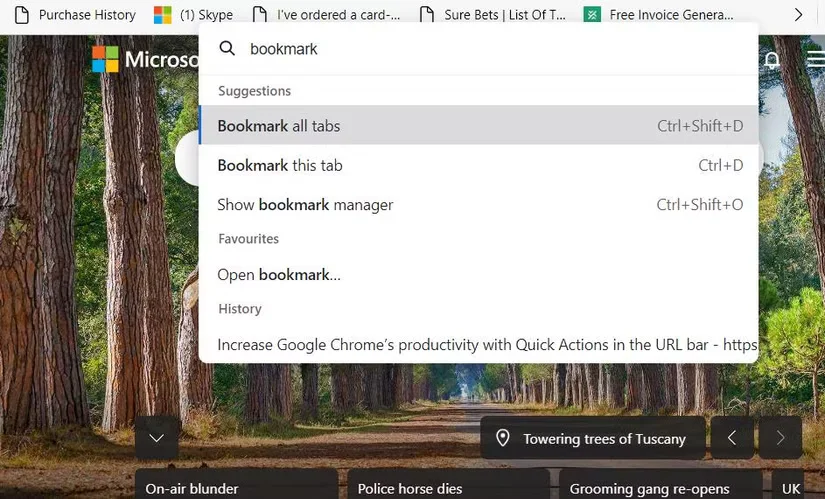The height and width of the screenshot is (499, 825).
Task: Open the Free Invoice Generator bookmark
Action: [x=659, y=15]
